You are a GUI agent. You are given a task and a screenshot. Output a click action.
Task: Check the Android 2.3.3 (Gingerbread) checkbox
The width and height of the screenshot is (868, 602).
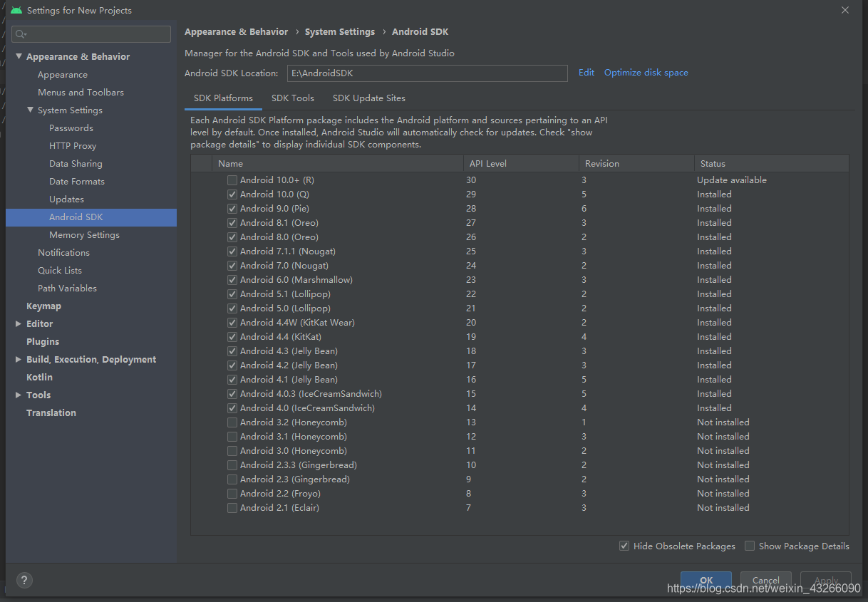[232, 465]
